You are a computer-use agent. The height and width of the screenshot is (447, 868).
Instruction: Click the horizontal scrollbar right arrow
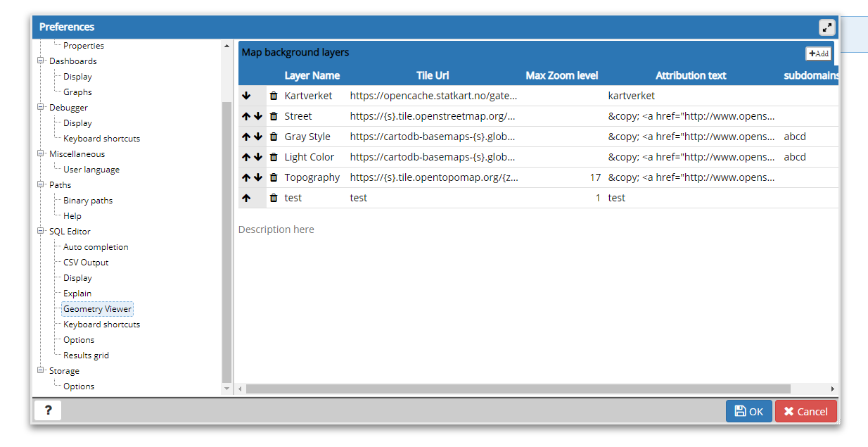[x=833, y=389]
